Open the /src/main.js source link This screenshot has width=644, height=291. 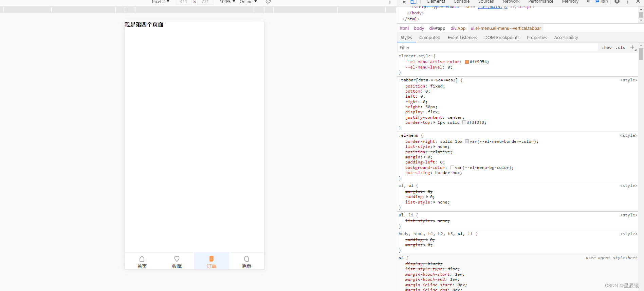point(493,7)
